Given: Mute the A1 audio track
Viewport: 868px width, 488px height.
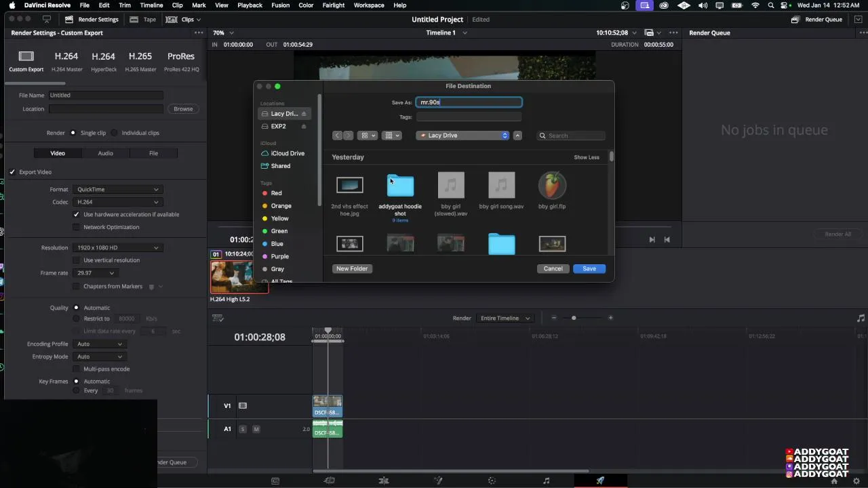Looking at the screenshot, I should tap(256, 429).
